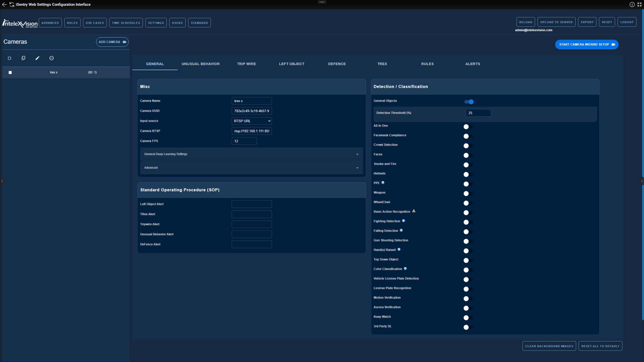Click the remove camera minus icon
This screenshot has width=644, height=362.
51,58
